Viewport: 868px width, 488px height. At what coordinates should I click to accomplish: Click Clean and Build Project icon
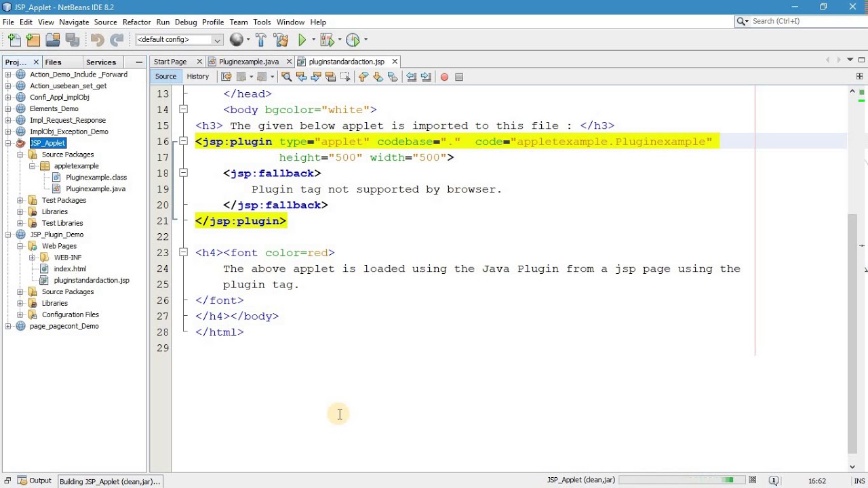[280, 40]
